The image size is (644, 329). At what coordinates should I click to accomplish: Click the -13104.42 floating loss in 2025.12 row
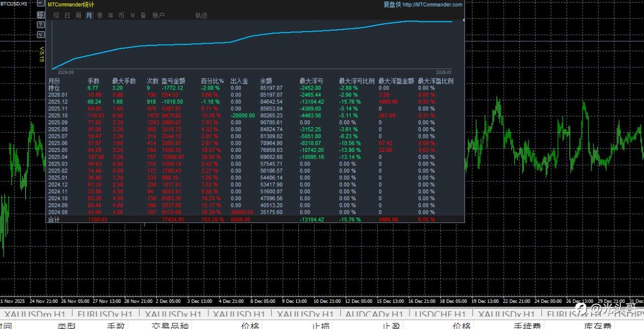tap(312, 102)
